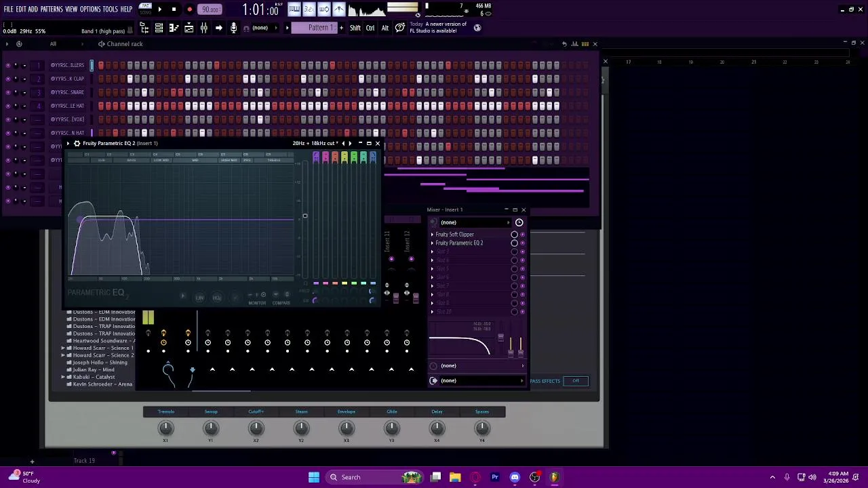
Task: Click the Alt modifier button
Action: [x=385, y=28]
